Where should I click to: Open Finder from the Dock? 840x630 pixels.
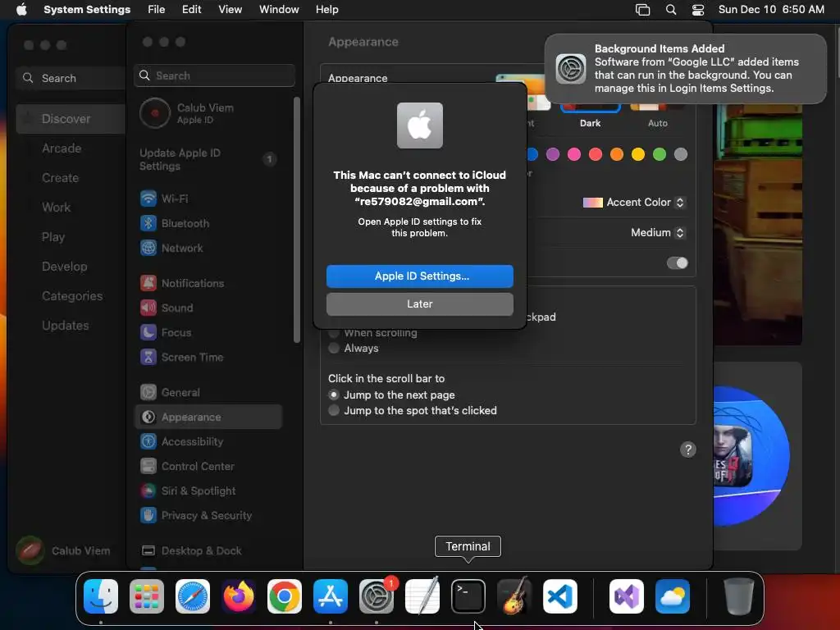pyautogui.click(x=101, y=596)
